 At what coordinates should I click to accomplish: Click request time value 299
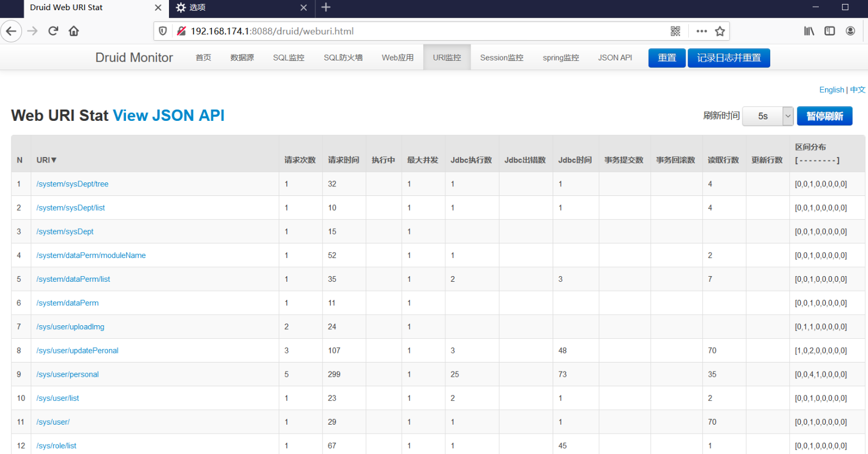[x=334, y=374]
